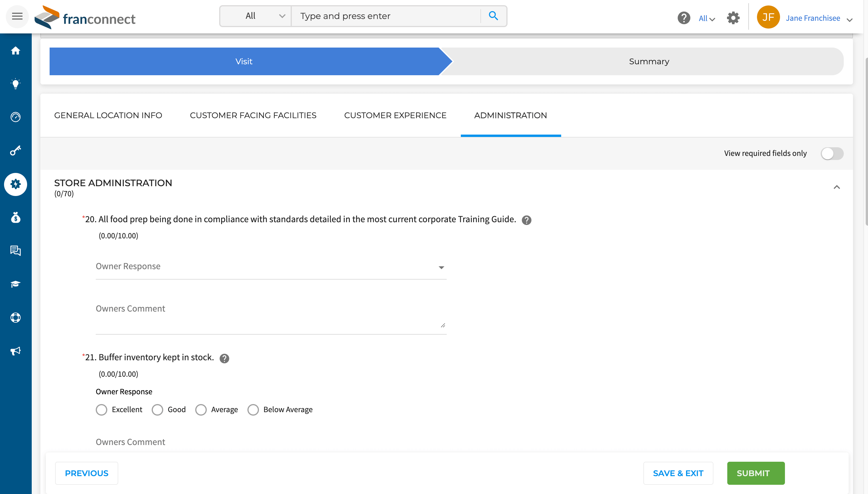Toggle View required fields only switch
868x494 pixels.
click(x=832, y=153)
